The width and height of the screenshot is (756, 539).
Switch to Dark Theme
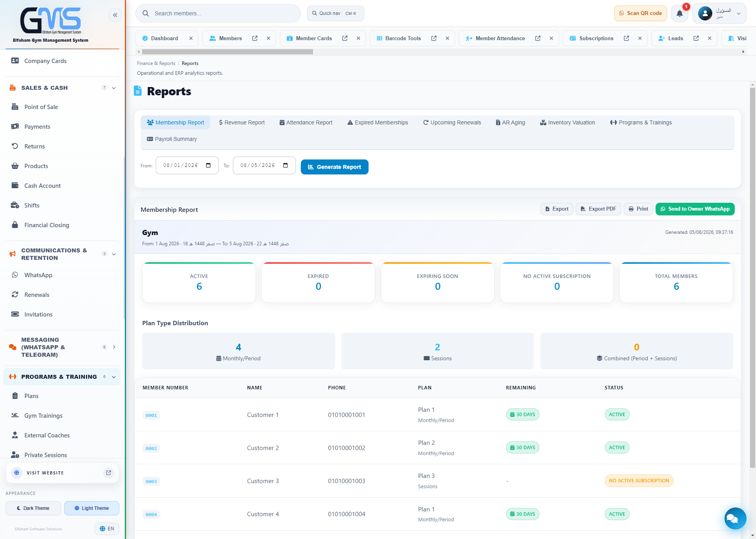click(33, 508)
